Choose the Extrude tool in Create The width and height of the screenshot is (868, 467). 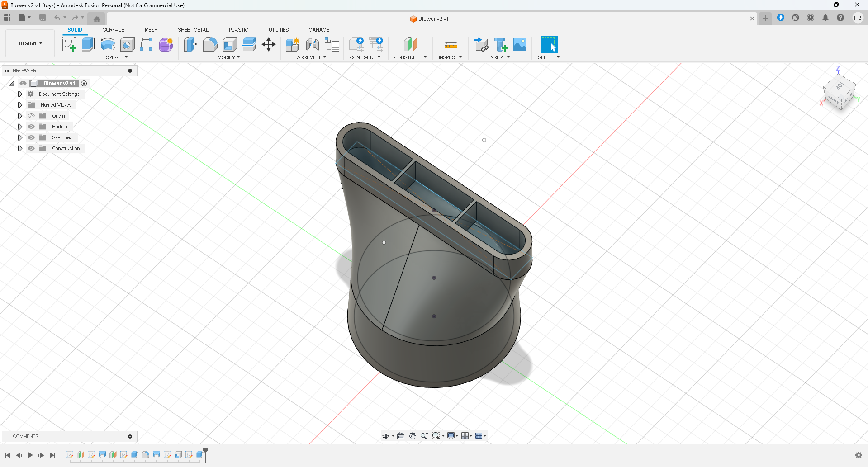(88, 44)
